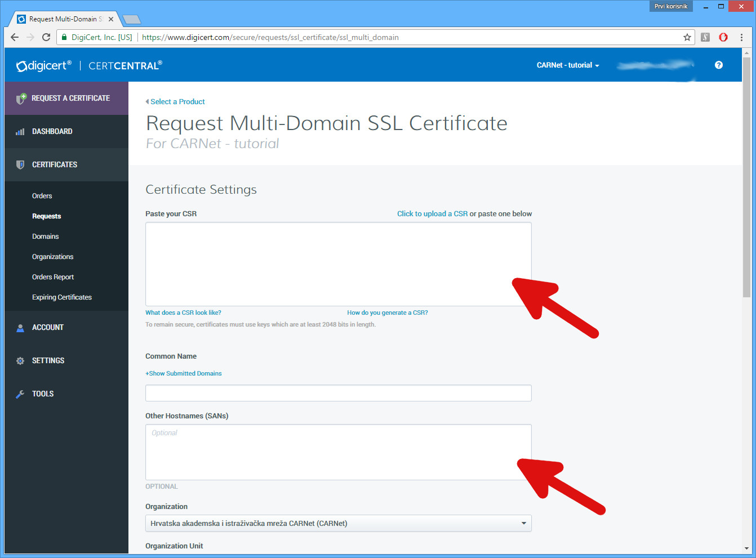Reload the page with refresh icon
This screenshot has width=756, height=558.
(x=46, y=37)
